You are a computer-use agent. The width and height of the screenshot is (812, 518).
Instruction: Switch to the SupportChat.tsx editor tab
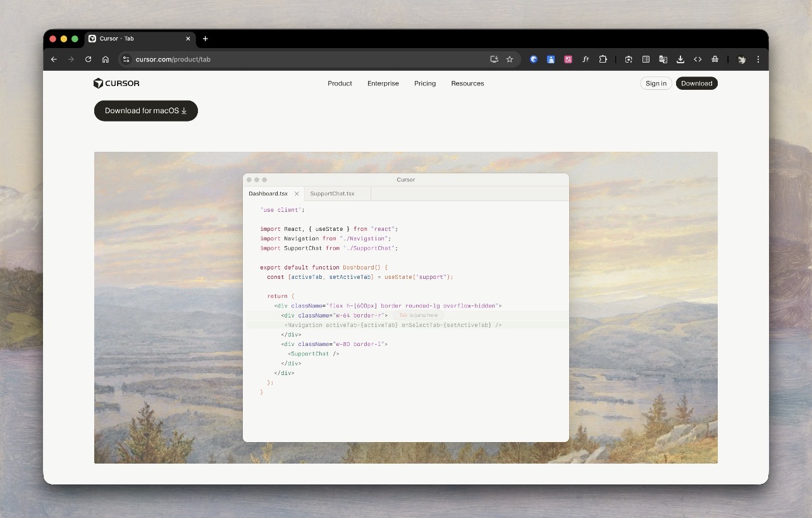tap(333, 194)
